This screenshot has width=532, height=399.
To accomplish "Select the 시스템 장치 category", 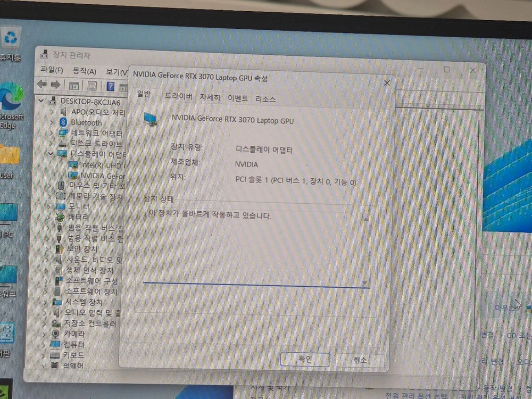I will [78, 302].
